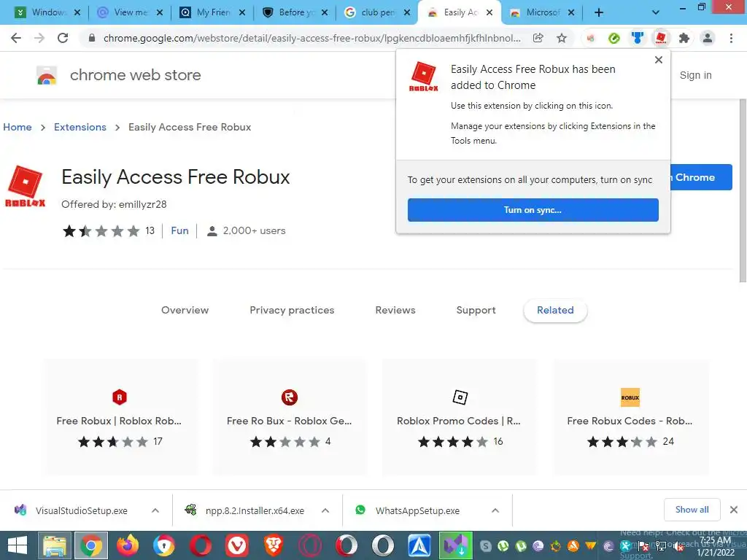The image size is (747, 560).
Task: Reload the current page
Action: click(63, 38)
